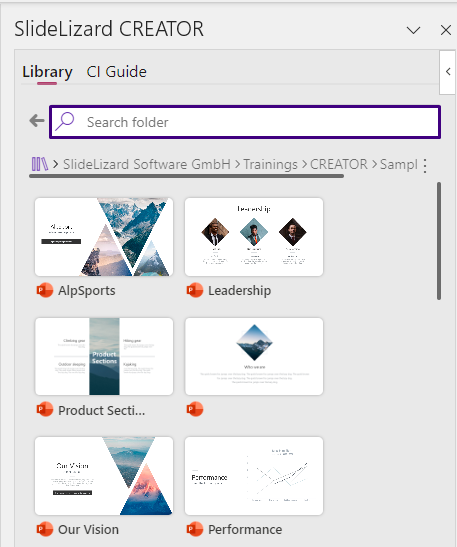Click the vertical library scrollbar
Viewport: 457px width, 547px height.
[439, 241]
